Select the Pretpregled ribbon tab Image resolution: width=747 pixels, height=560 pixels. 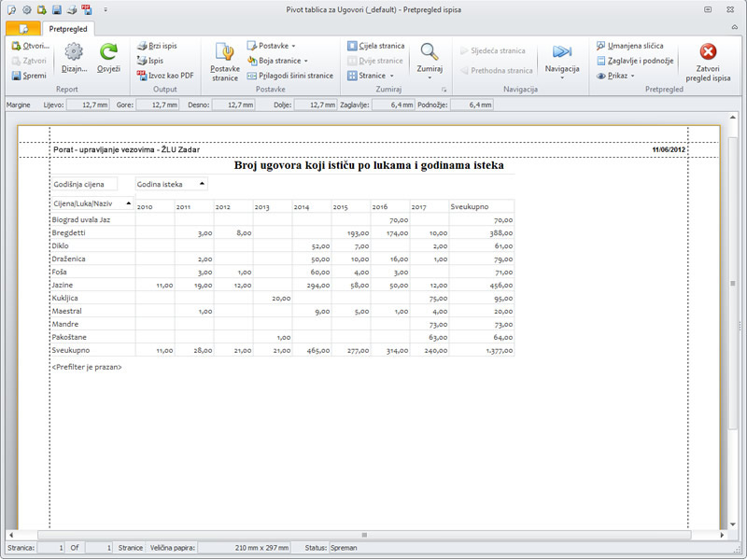click(x=68, y=29)
